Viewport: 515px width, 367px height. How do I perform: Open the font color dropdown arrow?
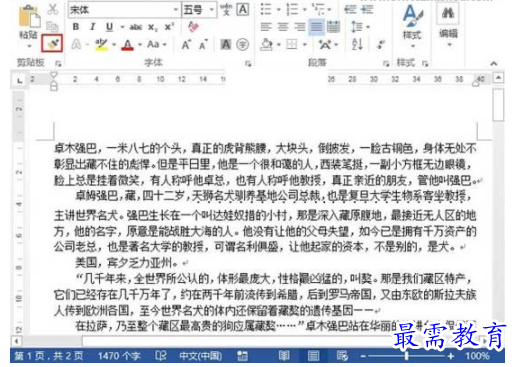140,45
